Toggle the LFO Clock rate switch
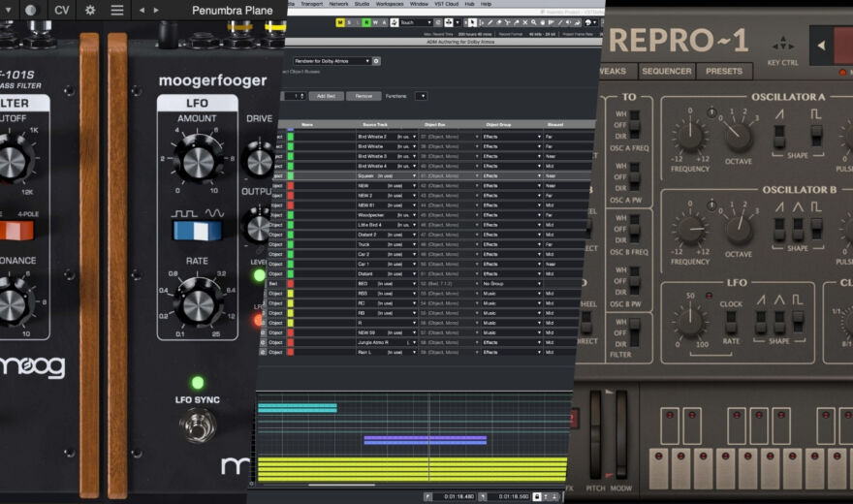Viewport: 853px width, 504px height. (x=731, y=322)
